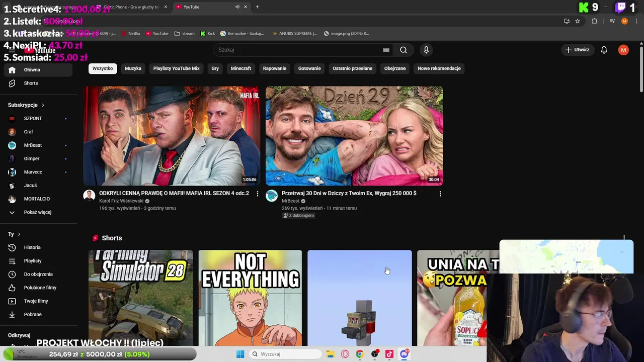
Task: Open Shorts section options menu
Action: pyautogui.click(x=624, y=238)
